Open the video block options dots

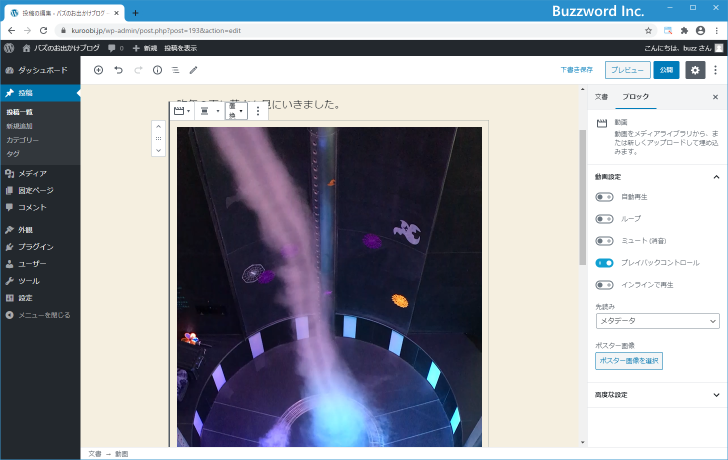(258, 111)
